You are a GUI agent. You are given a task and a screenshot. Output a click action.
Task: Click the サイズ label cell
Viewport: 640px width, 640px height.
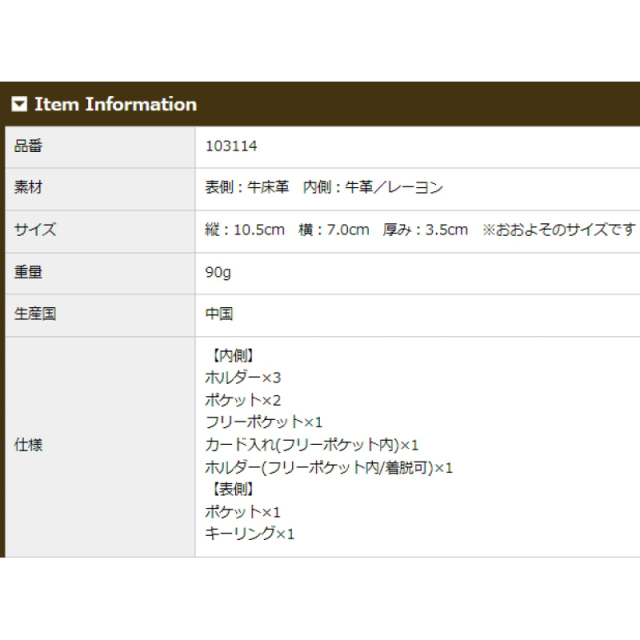coord(100,231)
